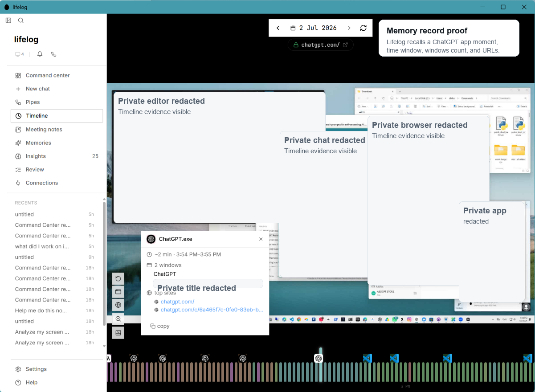Go to Review
This screenshot has width=535, height=392.
[57, 169]
